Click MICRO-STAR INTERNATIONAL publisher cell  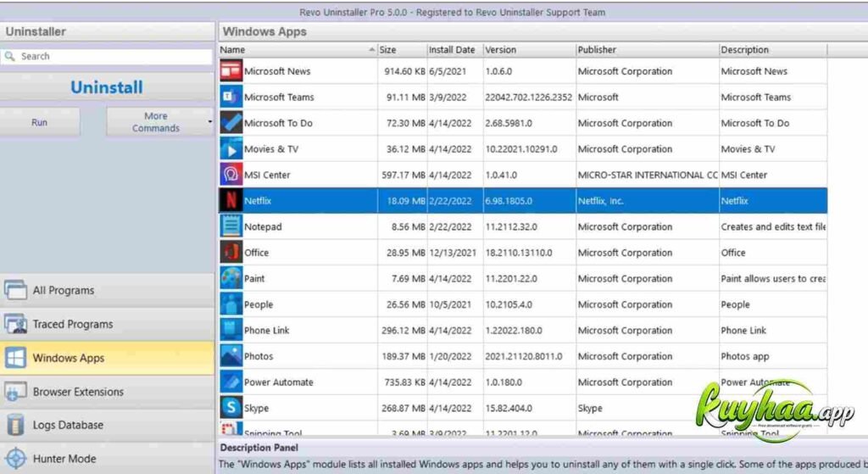[647, 175]
